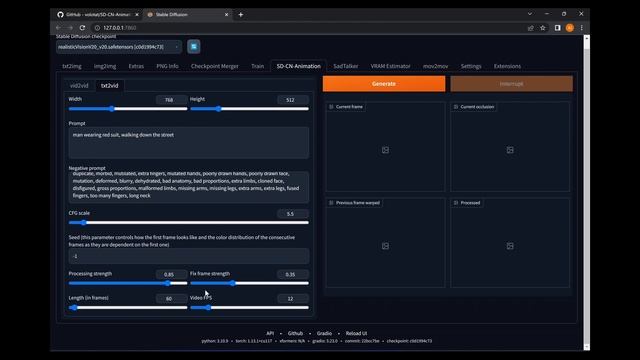Viewport: 640px width, 360px height.
Task: Close the Stable Diffusion tab
Action: (227, 15)
